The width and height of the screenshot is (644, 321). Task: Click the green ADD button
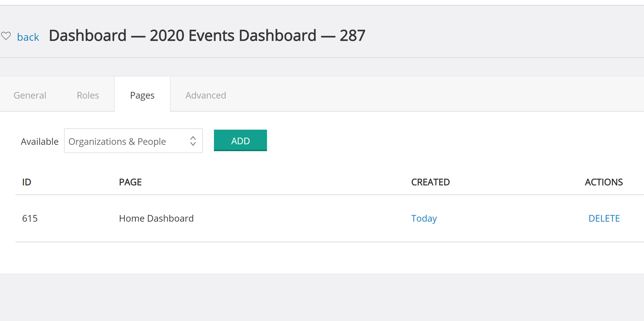click(x=240, y=140)
